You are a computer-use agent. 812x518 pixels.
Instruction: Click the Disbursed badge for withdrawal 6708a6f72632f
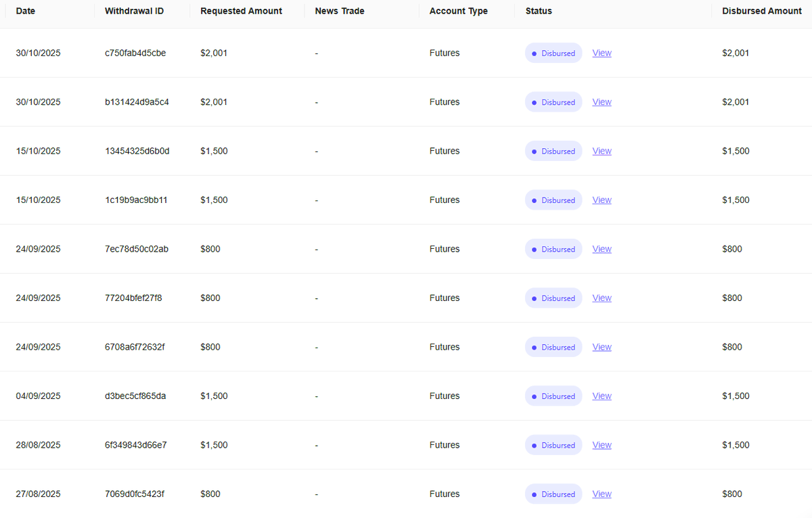click(554, 347)
